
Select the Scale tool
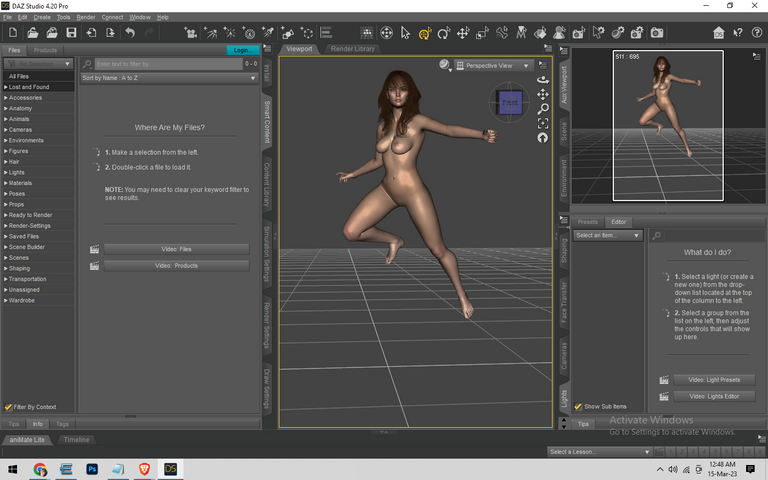click(482, 33)
